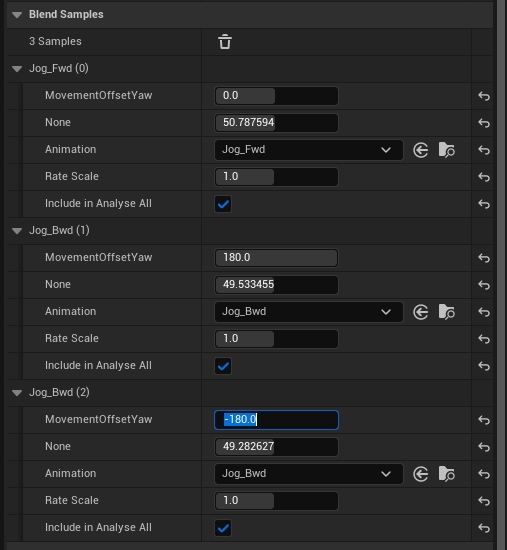Open Jog_Bwd (2) animation dropdown

coord(309,474)
